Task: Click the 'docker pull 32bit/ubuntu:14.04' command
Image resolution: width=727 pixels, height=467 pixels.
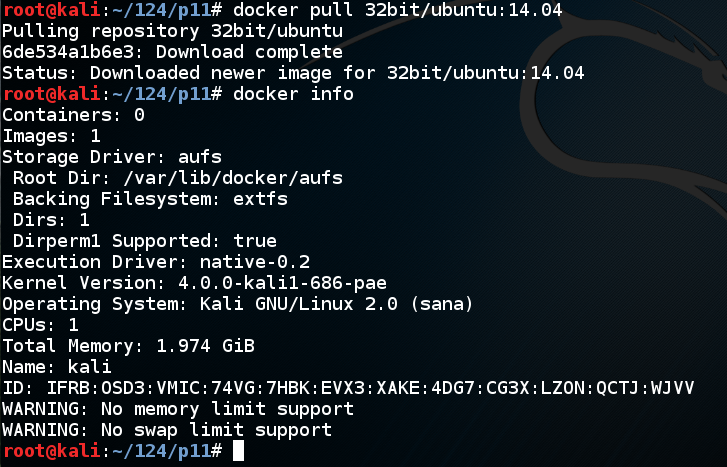Action: (397, 10)
